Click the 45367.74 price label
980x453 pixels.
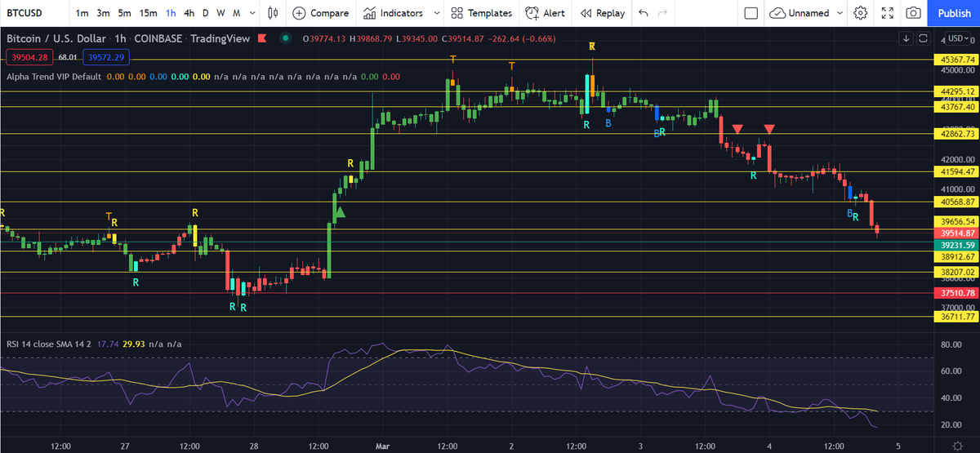click(955, 60)
